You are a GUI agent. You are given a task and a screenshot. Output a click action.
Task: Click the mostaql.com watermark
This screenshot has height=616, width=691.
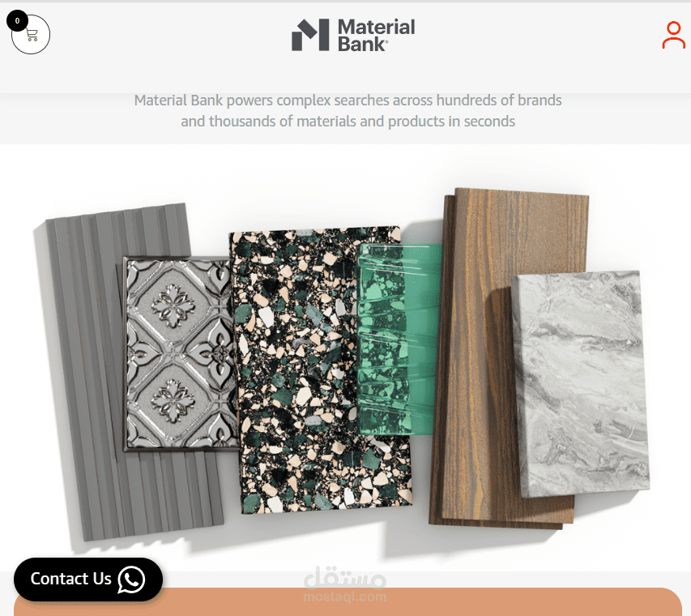click(x=345, y=585)
